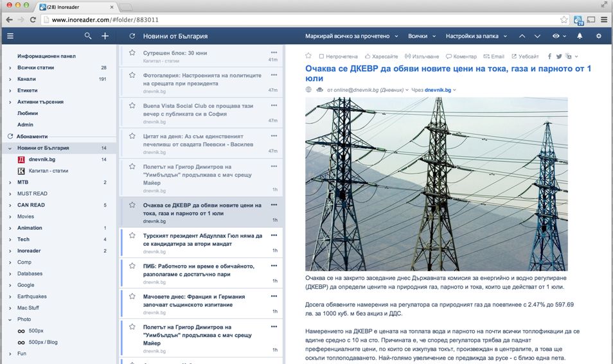Share the article on Twitter

point(559,56)
